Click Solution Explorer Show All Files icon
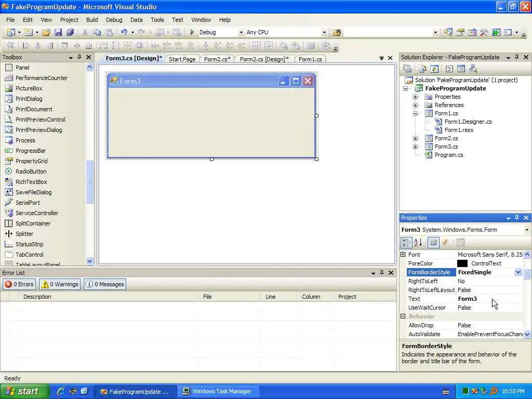 point(423,69)
